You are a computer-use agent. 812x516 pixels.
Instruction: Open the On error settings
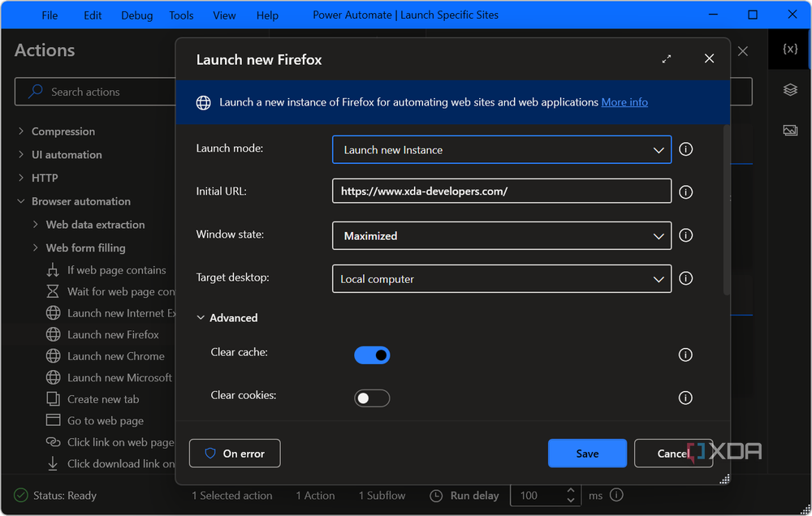click(x=235, y=454)
